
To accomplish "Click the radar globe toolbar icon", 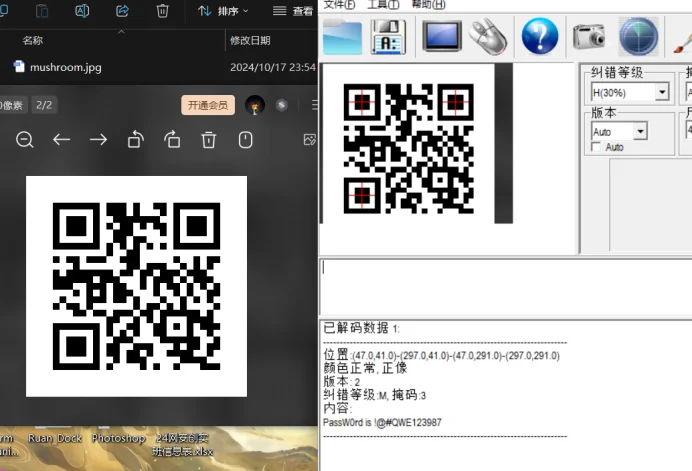I will click(638, 37).
